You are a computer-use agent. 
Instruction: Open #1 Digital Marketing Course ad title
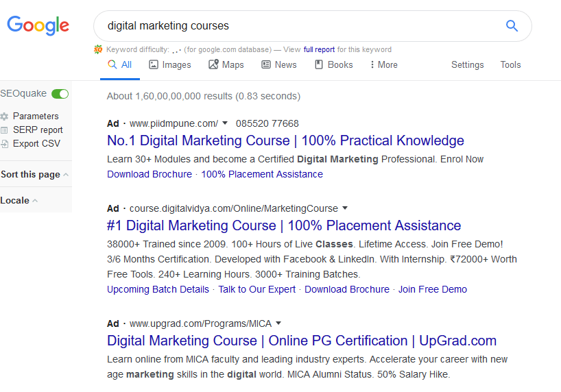[x=284, y=225]
